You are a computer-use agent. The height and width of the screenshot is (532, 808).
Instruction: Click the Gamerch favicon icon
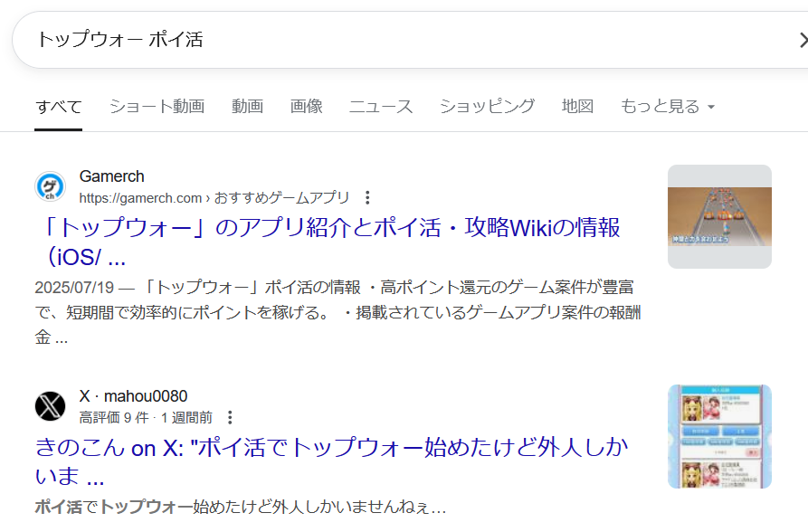point(51,186)
